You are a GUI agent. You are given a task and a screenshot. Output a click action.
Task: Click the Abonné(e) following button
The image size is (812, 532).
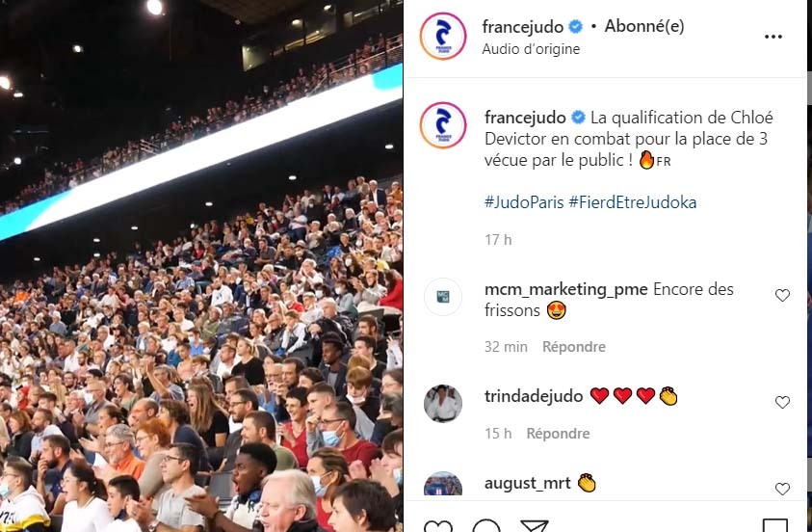click(644, 26)
